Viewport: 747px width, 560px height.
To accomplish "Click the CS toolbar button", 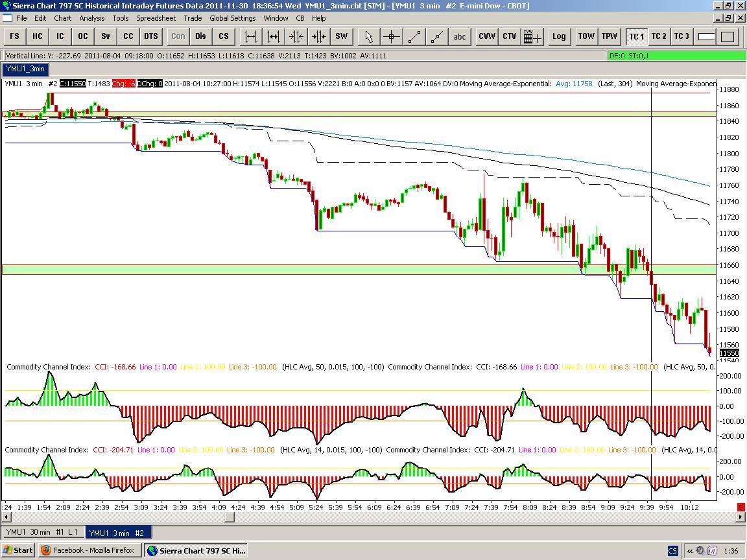I will (x=224, y=36).
